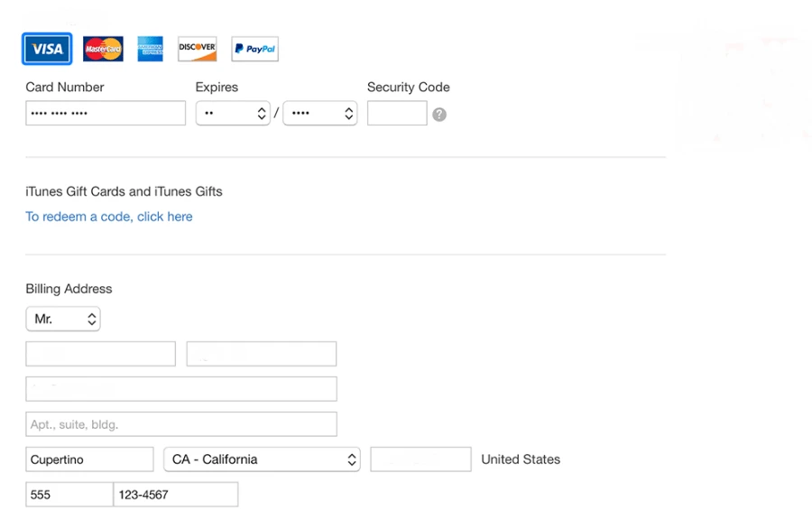Select the street address input field
The height and width of the screenshot is (529, 812).
(x=181, y=389)
